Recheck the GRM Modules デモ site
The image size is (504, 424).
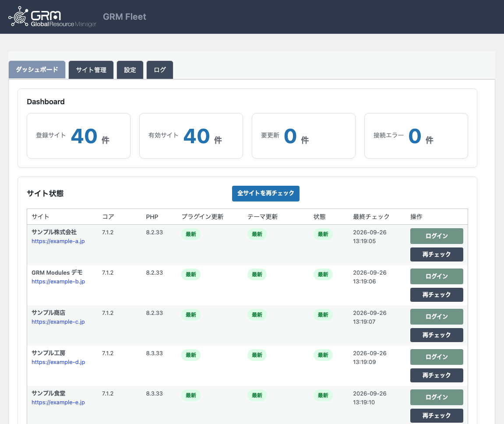click(437, 295)
